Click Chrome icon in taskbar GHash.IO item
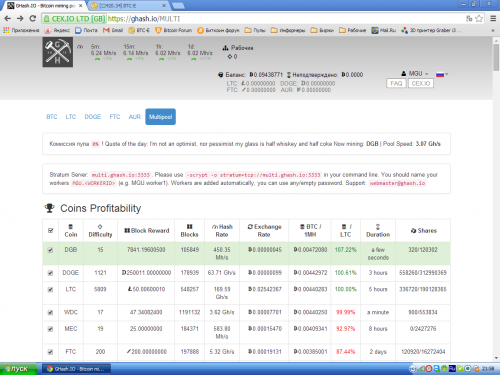 (50, 369)
